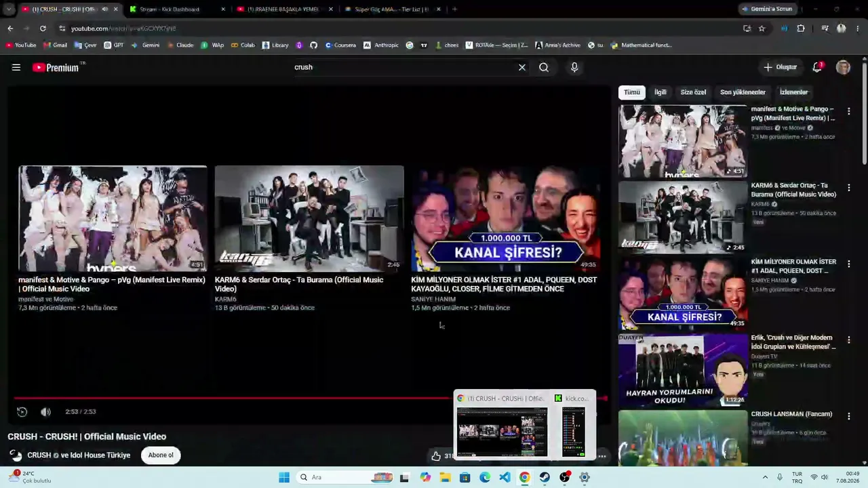Click the taskbar Ara search box
Image resolution: width=868 pixels, height=488 pixels.
[346, 477]
